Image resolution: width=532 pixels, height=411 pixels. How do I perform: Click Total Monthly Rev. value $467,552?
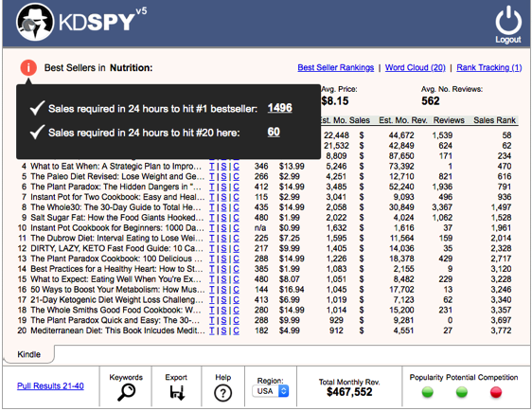349,392
